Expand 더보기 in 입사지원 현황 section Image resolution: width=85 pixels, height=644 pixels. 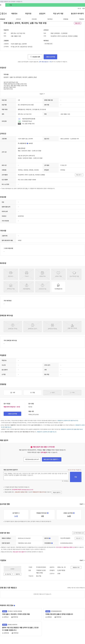82,504
